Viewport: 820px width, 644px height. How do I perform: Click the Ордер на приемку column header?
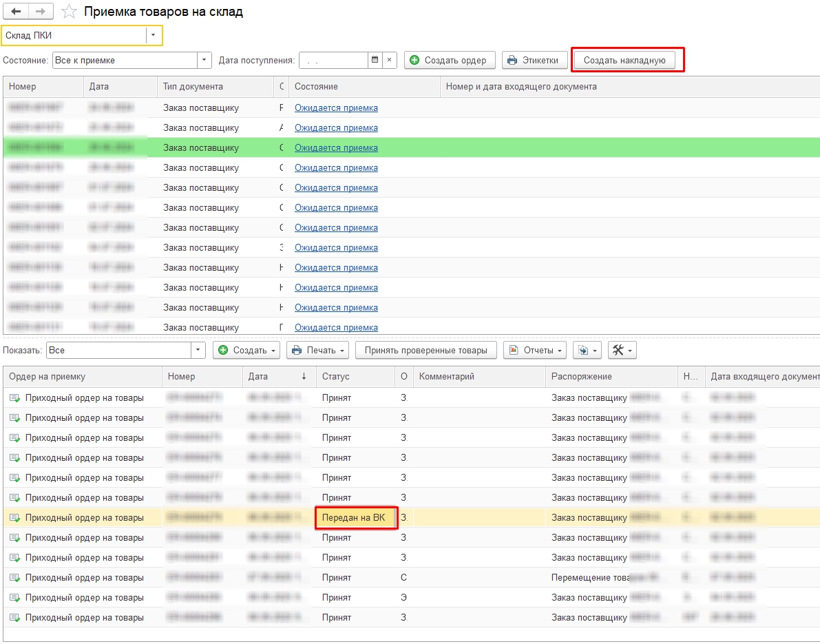tap(83, 377)
